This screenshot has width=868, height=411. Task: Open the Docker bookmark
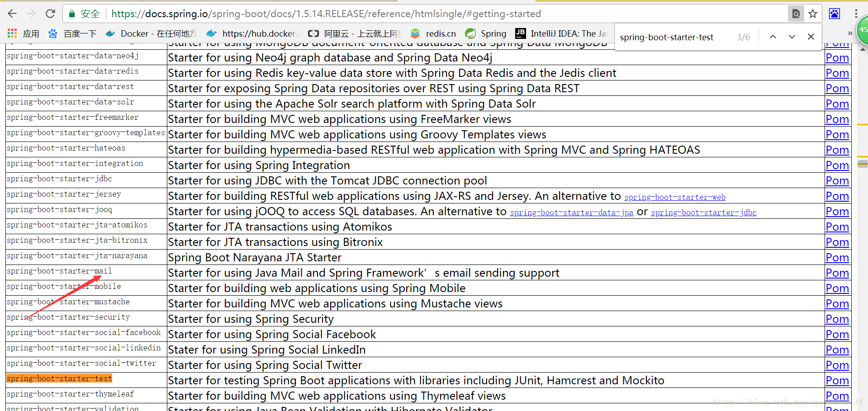tap(151, 33)
